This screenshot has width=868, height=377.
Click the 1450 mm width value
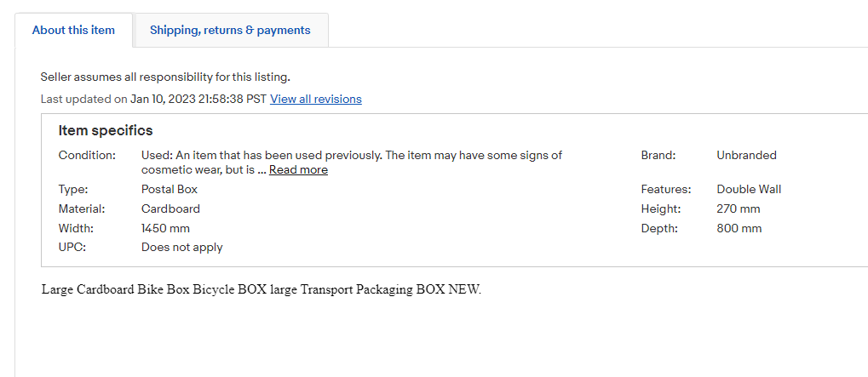(165, 229)
